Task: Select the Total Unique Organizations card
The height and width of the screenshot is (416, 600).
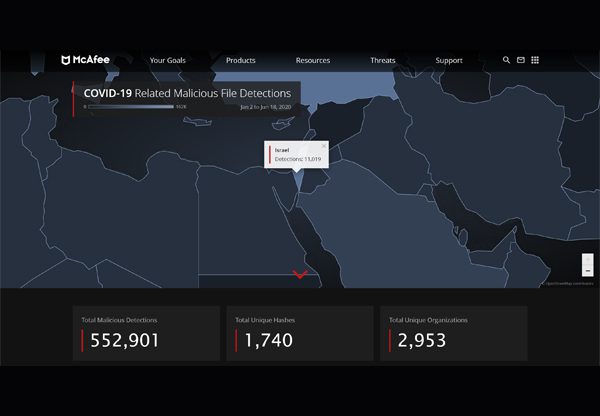Action: pos(452,333)
